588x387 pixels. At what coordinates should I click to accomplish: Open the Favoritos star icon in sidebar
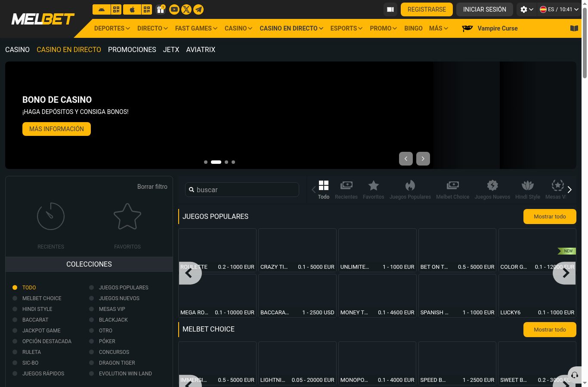click(x=127, y=216)
